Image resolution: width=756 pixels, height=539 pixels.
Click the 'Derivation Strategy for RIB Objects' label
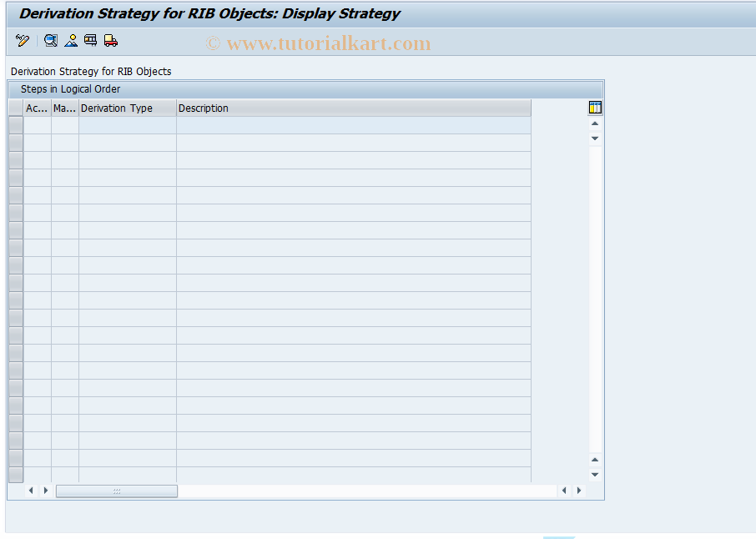click(x=91, y=72)
